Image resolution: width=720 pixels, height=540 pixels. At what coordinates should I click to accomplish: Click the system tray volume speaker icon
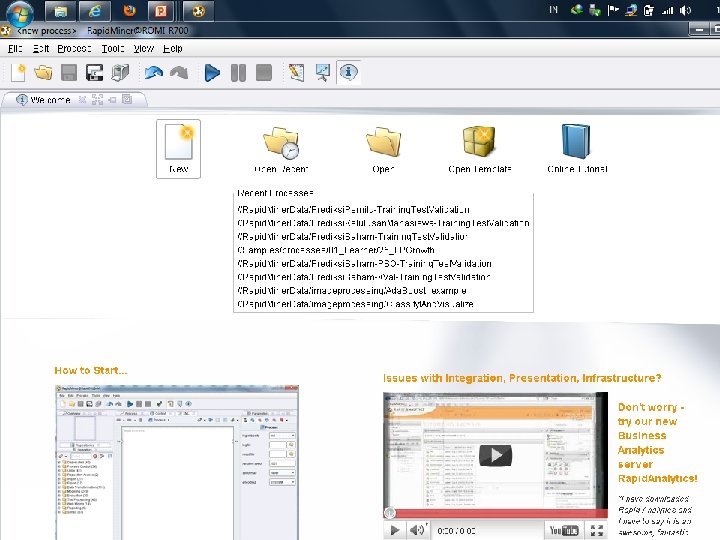686,10
